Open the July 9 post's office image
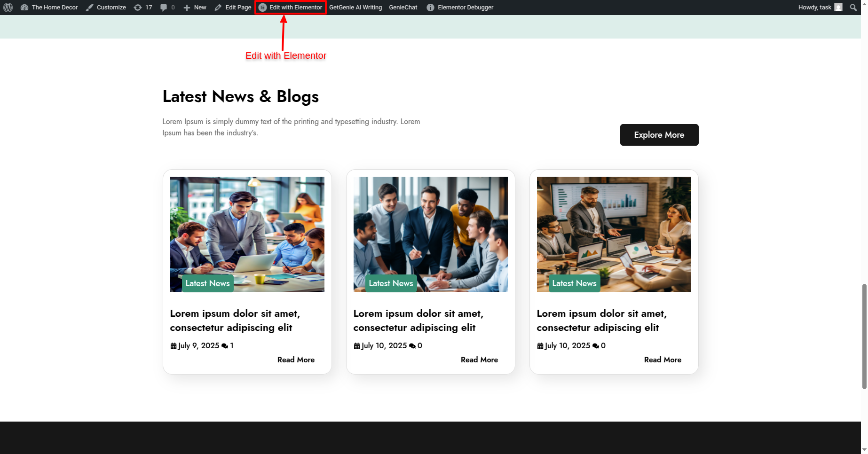 [247, 234]
